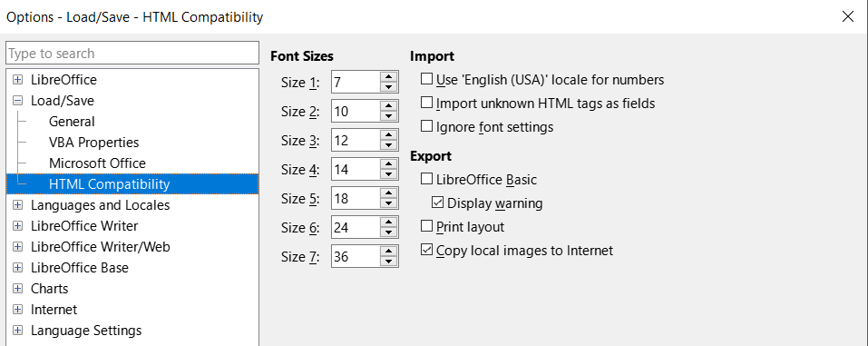Uncheck Copy local images to Internet
Image resolution: width=868 pixels, height=346 pixels.
(x=426, y=250)
